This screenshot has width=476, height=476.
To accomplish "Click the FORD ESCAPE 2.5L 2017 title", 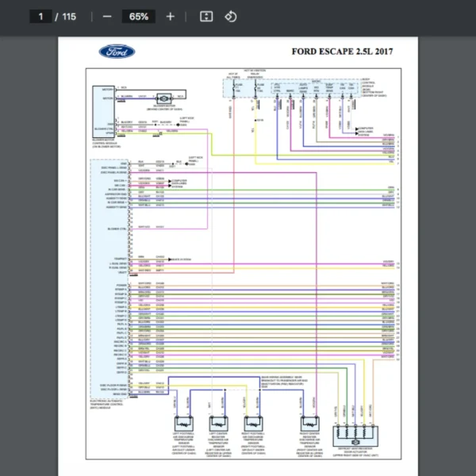I will [342, 52].
